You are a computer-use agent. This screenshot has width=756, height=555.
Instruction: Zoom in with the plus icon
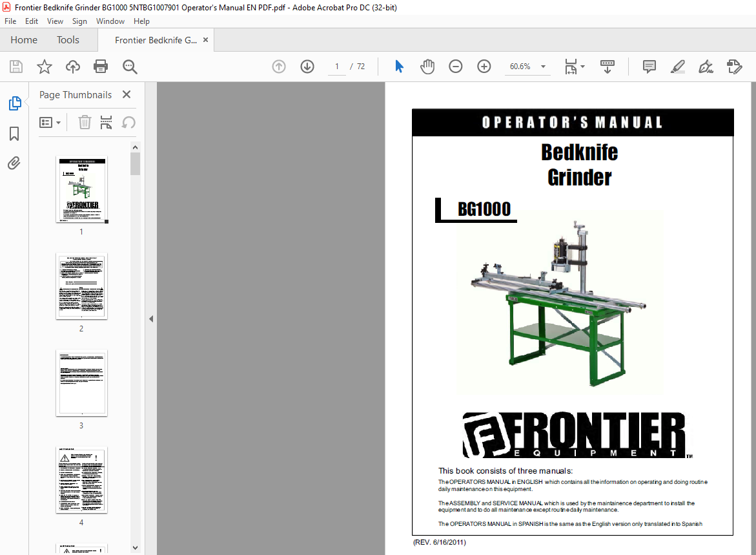pos(484,67)
